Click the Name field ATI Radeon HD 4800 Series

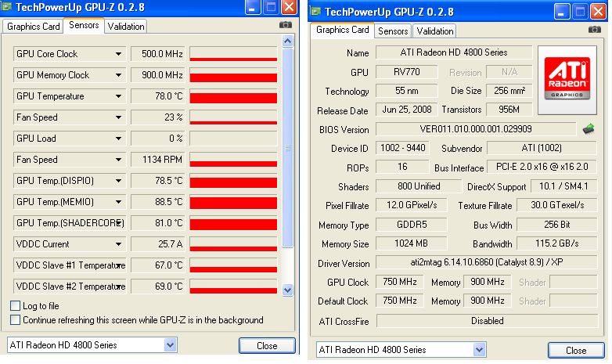(454, 52)
